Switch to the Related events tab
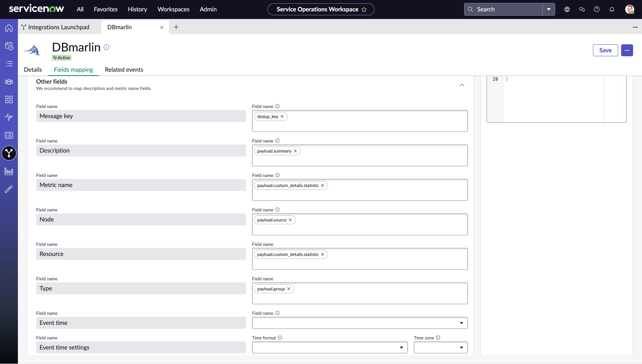The width and height of the screenshot is (642, 364). [x=124, y=70]
